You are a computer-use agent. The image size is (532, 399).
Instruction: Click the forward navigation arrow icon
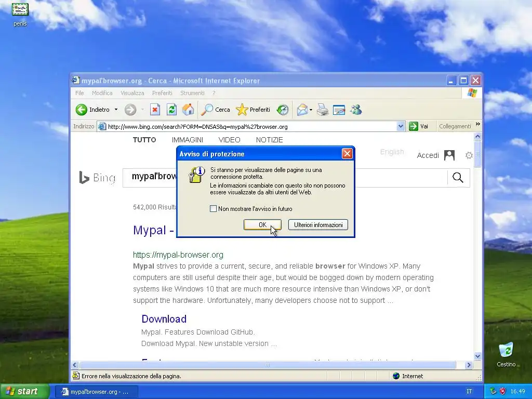click(130, 110)
